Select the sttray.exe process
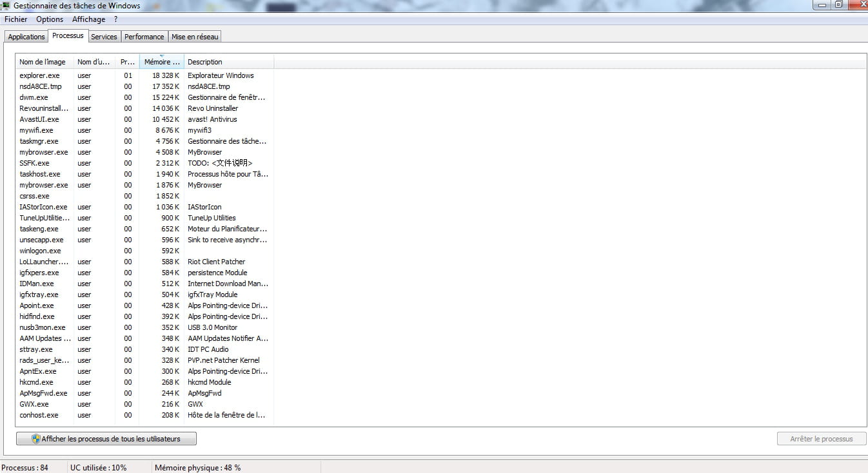Screen dimensions: 868x473 point(145,349)
